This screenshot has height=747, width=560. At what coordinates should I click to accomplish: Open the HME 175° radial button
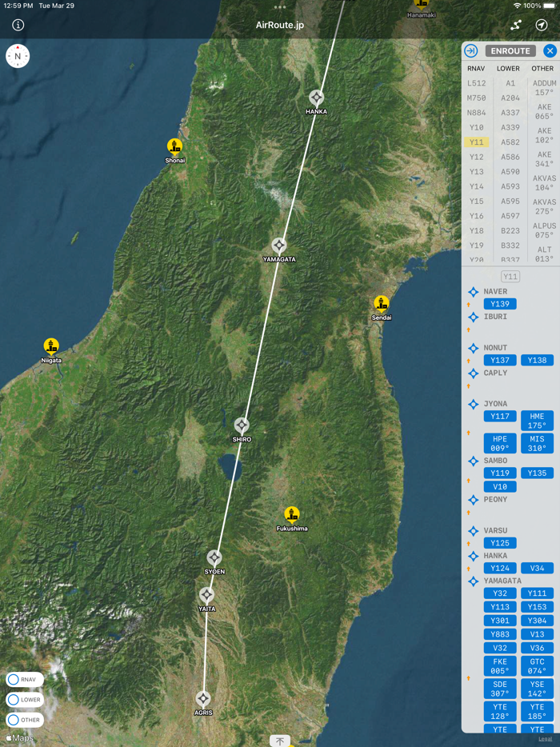tap(537, 421)
